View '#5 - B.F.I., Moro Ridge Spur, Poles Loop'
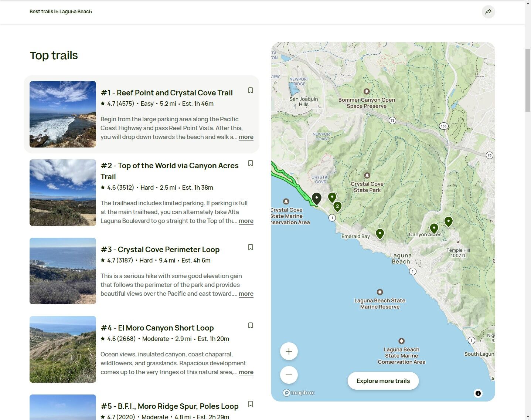This screenshot has width=531, height=420. pos(170,406)
